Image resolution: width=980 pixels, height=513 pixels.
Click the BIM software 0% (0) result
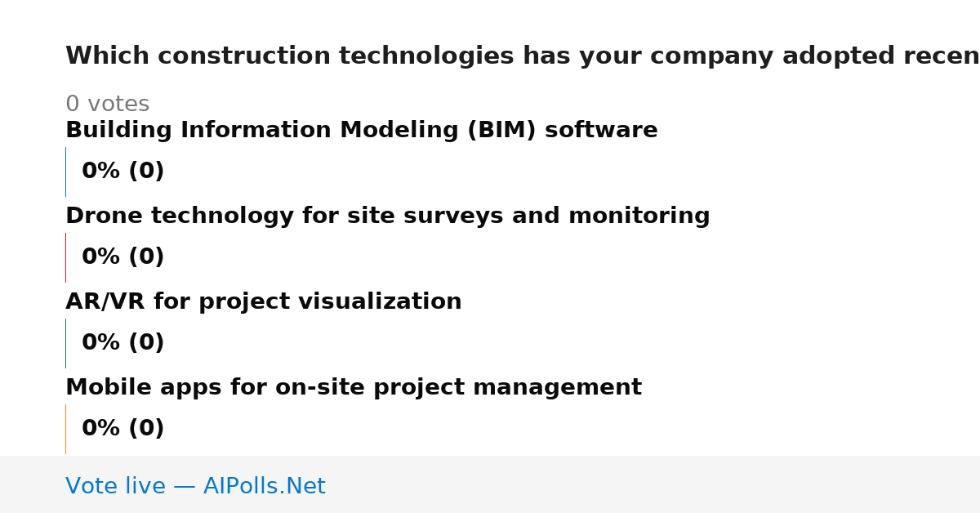tap(123, 172)
